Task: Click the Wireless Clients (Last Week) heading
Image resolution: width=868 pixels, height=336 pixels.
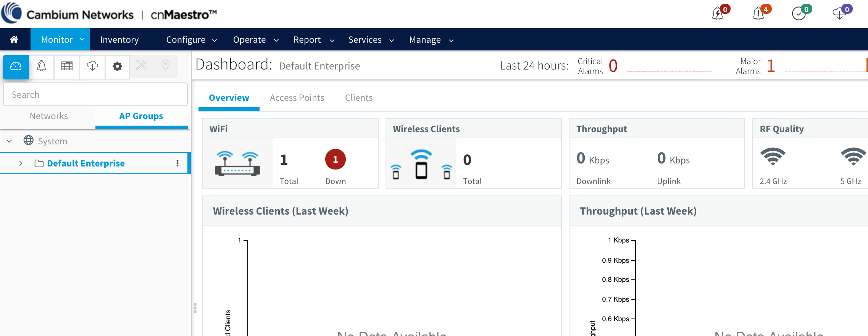Action: 281,211
